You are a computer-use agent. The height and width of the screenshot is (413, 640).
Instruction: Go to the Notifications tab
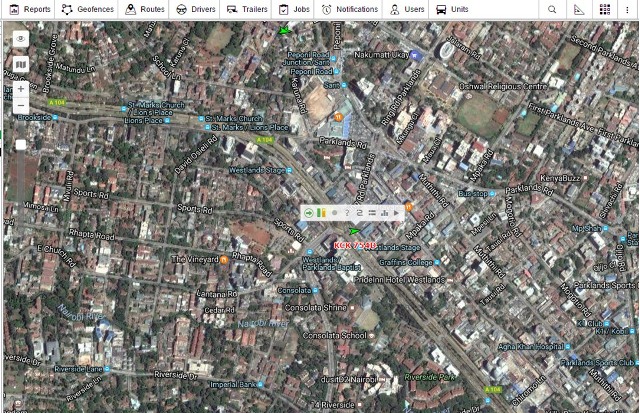pyautogui.click(x=349, y=9)
